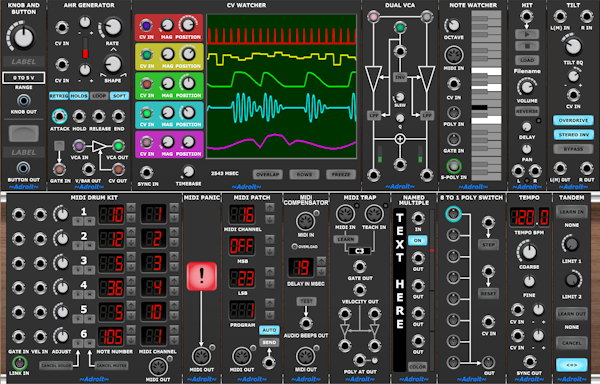Click the STEP button on Poly Switch

tap(488, 245)
